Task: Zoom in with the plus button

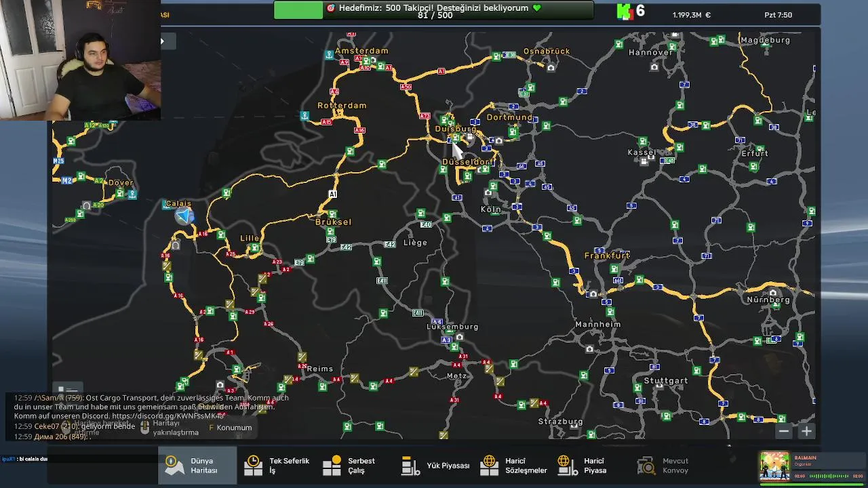Action: point(806,431)
